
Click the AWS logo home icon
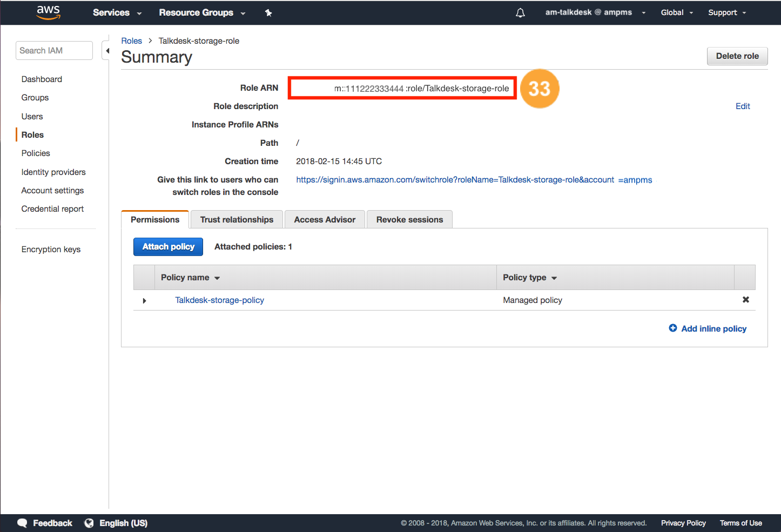48,12
